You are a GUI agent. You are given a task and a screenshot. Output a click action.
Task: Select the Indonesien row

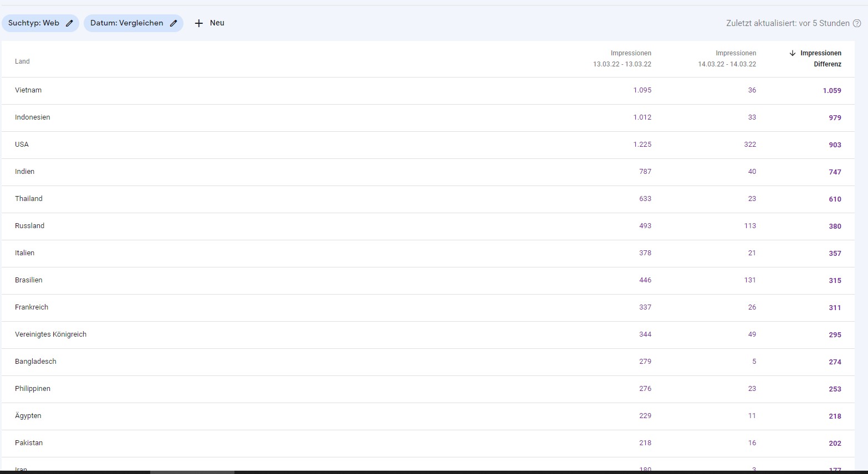[33, 117]
